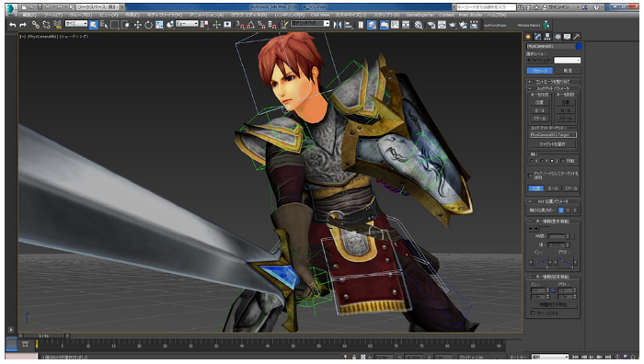644x364 pixels.
Task: Click the 時間を正規化 button
Action: coord(554,305)
